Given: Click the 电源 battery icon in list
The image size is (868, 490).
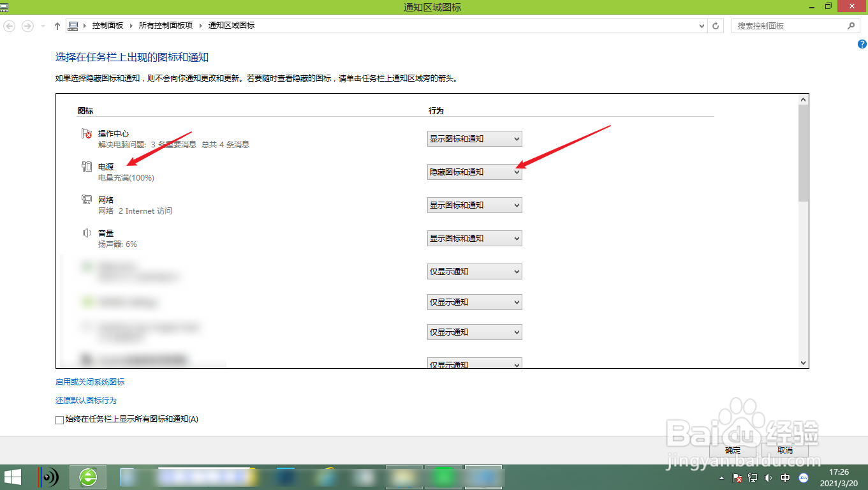Looking at the screenshot, I should (87, 167).
